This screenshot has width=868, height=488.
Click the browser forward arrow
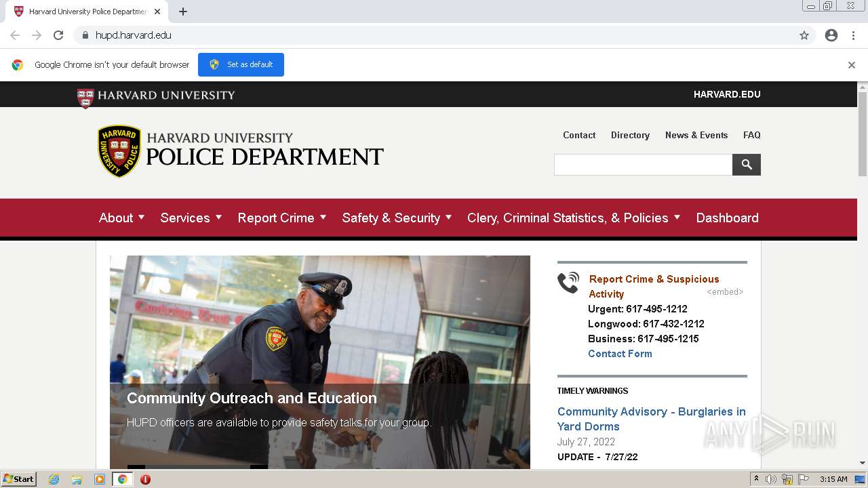point(37,35)
